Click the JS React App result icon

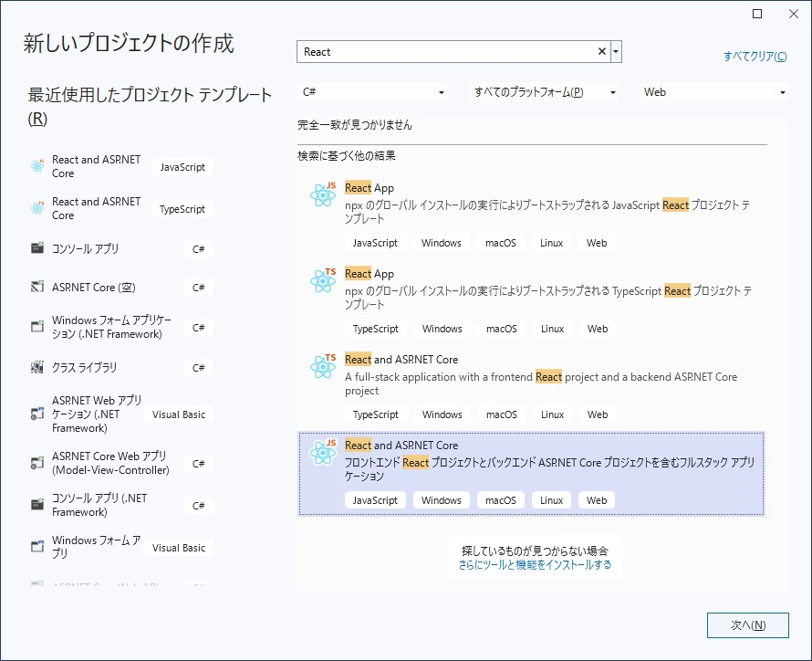323,194
